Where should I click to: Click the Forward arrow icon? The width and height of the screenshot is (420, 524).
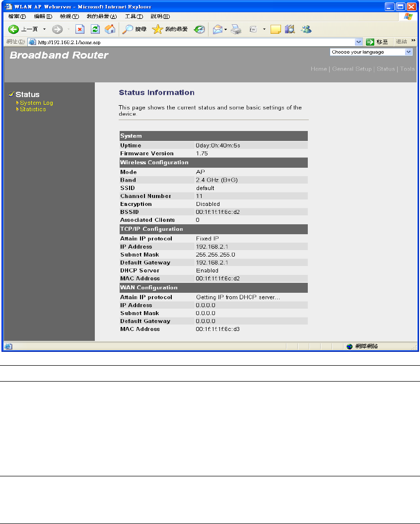point(57,29)
